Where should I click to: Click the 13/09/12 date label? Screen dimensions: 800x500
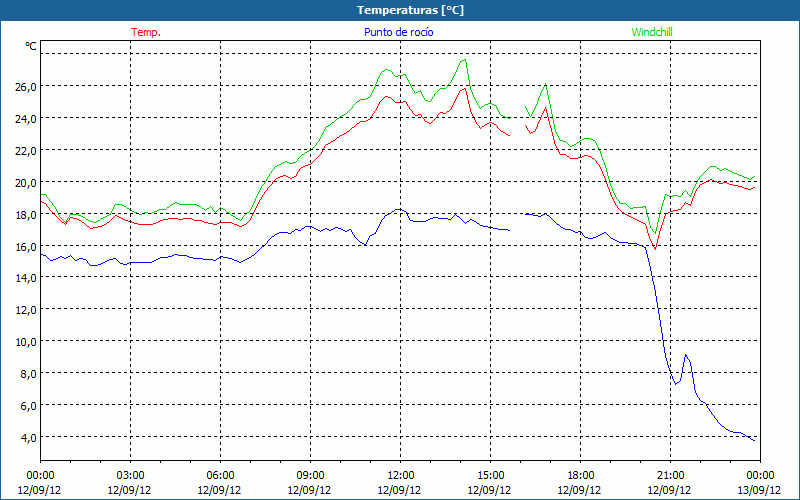[x=760, y=490]
